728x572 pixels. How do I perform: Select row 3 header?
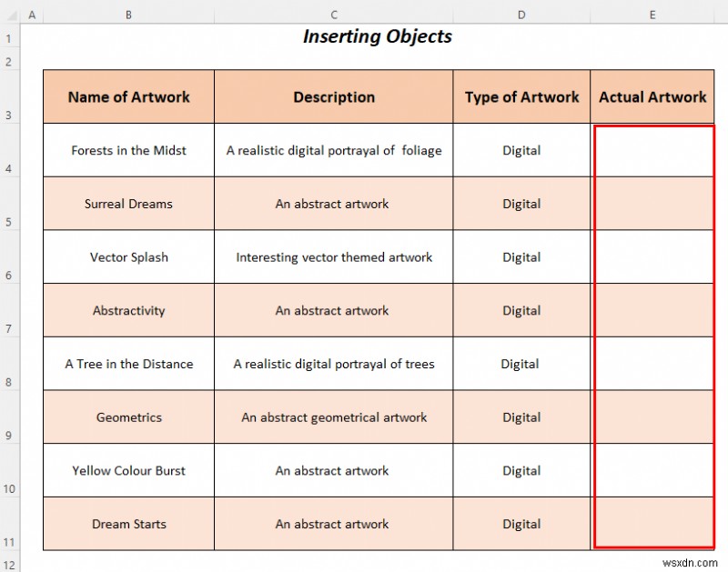tap(9, 96)
